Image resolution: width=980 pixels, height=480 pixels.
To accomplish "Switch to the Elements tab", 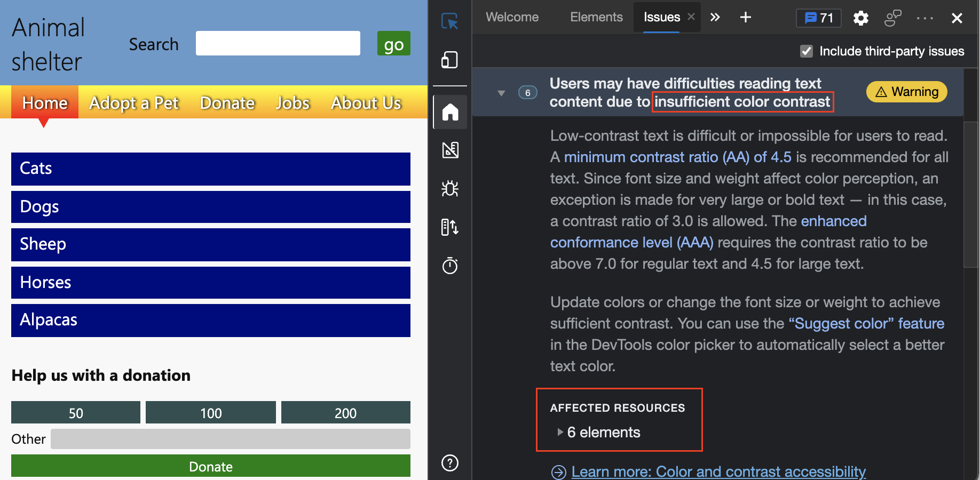I will (x=596, y=17).
